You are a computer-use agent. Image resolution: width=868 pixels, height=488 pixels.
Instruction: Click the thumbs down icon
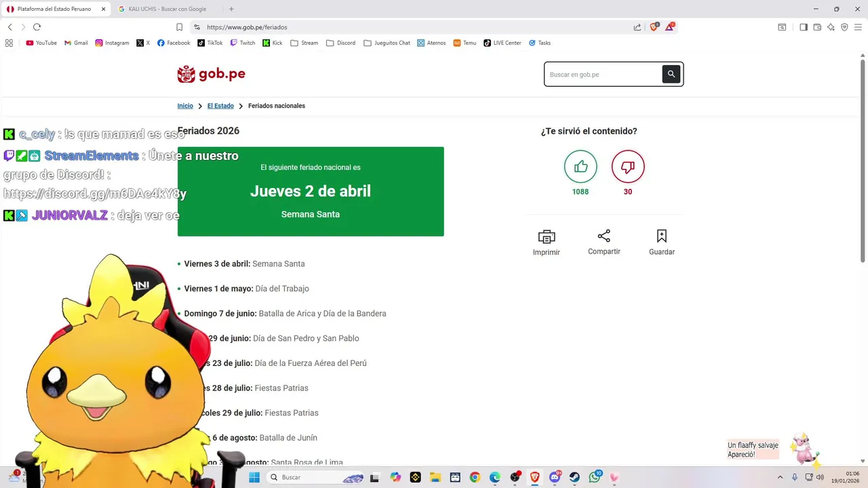[628, 167]
